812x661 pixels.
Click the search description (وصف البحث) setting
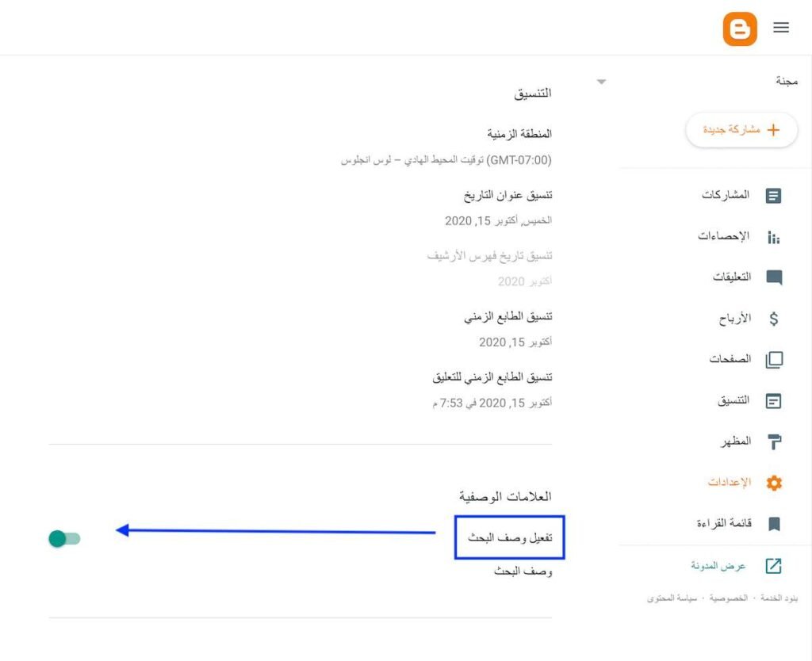tap(523, 571)
